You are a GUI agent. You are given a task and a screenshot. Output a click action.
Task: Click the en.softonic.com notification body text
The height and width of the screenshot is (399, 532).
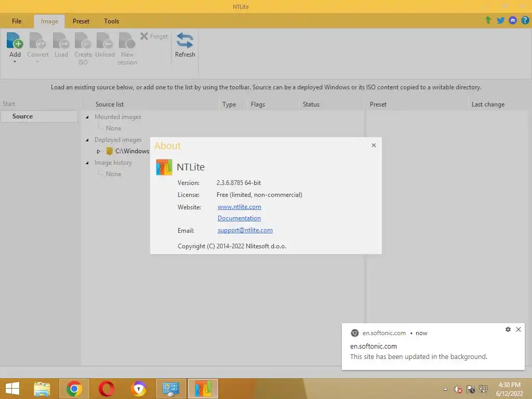[418, 356]
